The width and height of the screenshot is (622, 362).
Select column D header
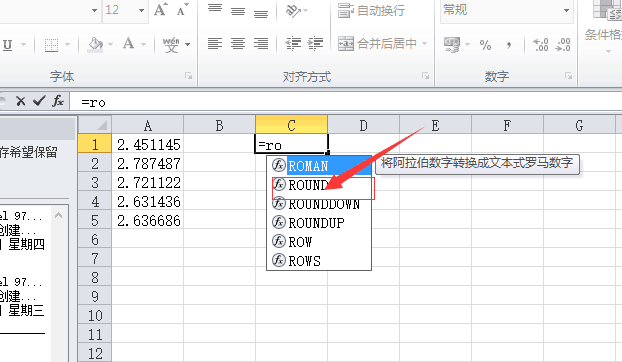pos(363,125)
